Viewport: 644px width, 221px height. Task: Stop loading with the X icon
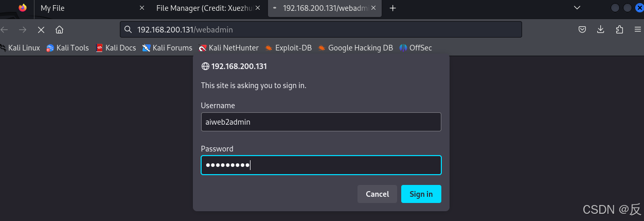coord(42,29)
